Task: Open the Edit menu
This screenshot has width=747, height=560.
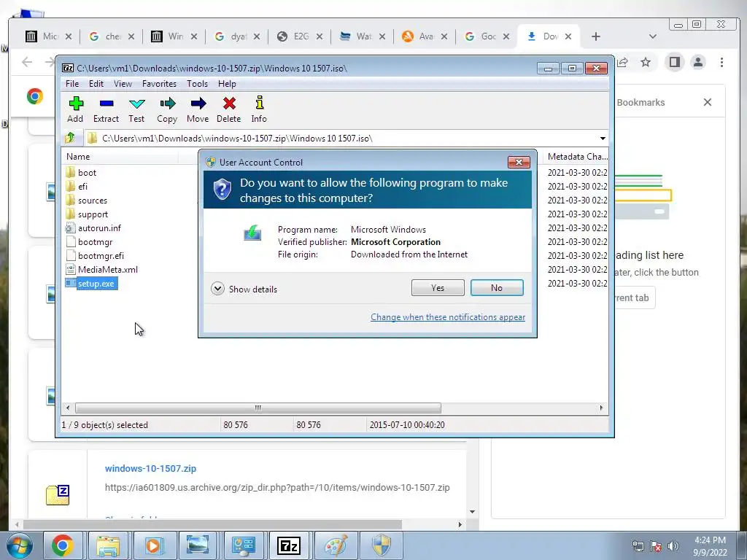Action: tap(96, 84)
